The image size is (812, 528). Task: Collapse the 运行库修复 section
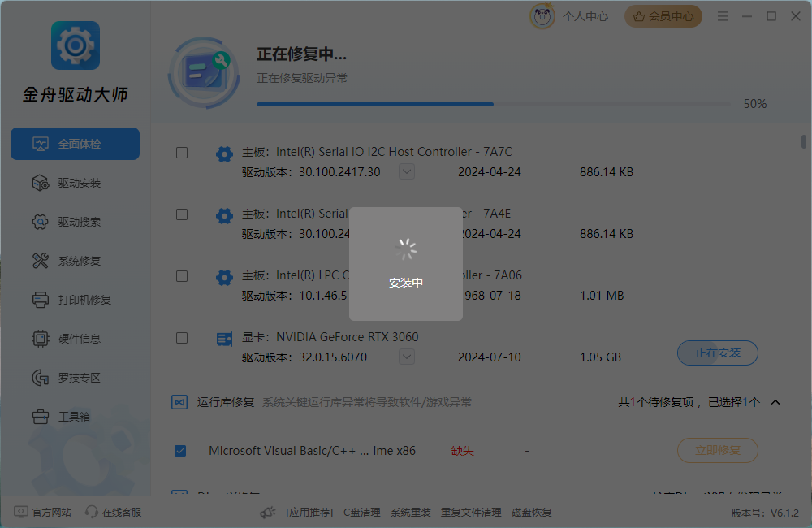(775, 402)
